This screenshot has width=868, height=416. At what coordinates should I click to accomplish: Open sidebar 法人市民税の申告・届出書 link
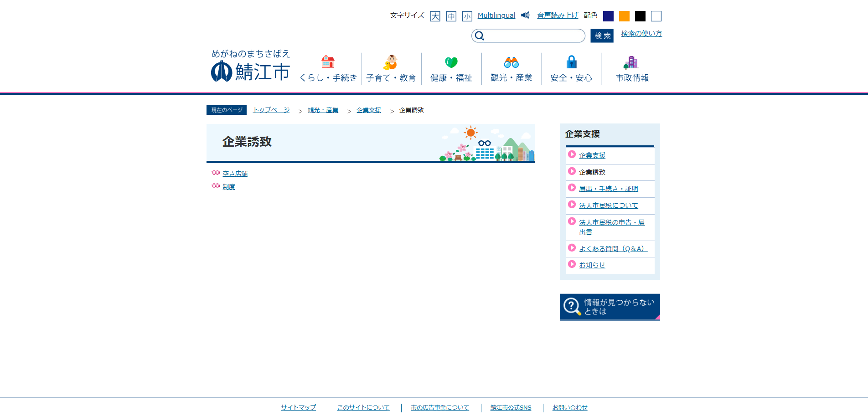pos(612,227)
